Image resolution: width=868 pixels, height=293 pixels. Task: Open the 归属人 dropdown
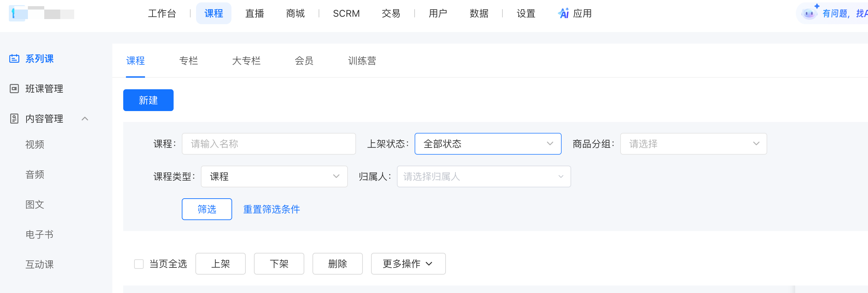pyautogui.click(x=484, y=176)
